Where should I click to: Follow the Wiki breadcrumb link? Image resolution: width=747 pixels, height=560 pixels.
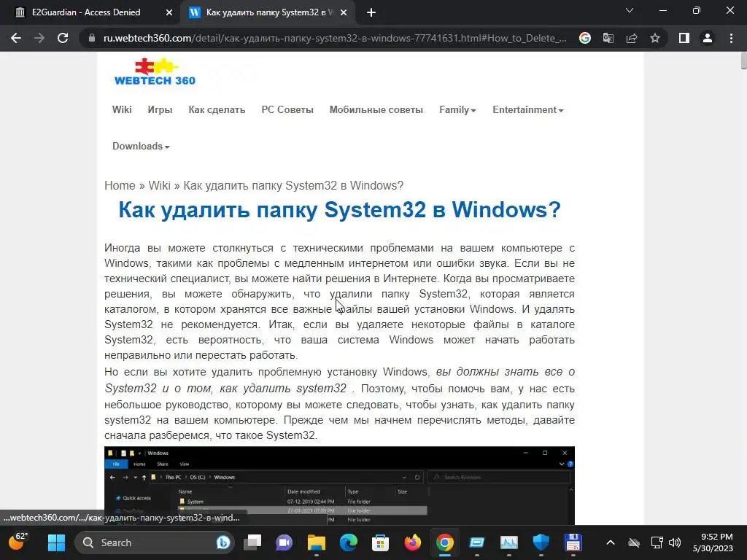tap(159, 185)
